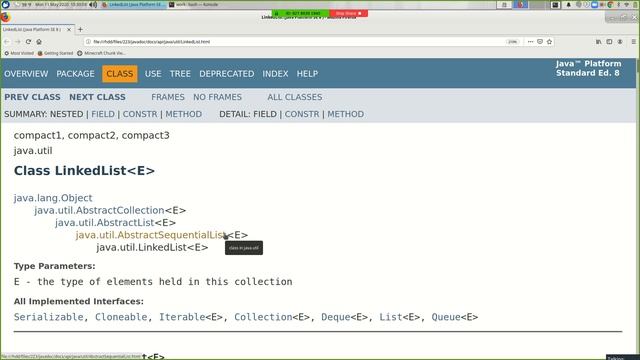
Task: Open notifications bell icon in system tray
Action: click(x=569, y=5)
